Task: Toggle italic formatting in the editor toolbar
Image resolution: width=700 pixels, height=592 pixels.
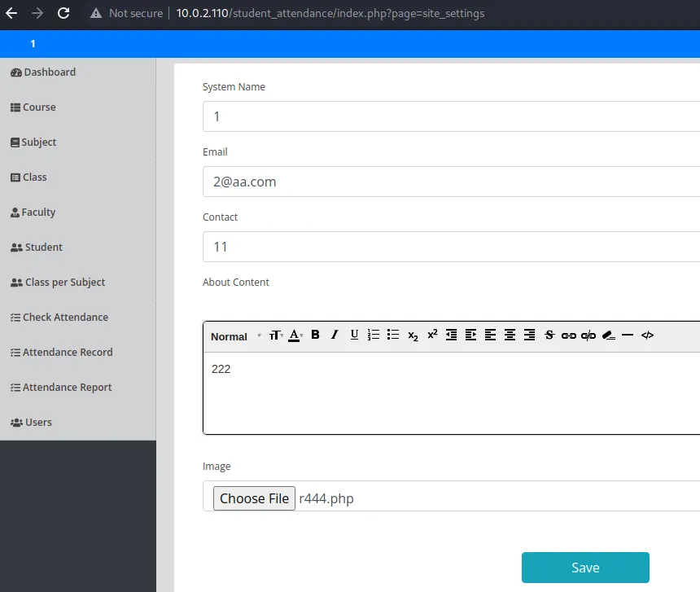Action: tap(335, 335)
